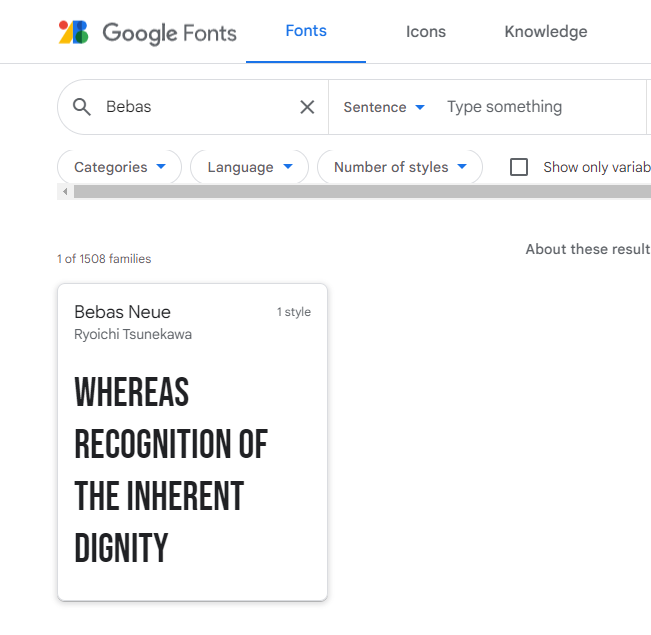Open the Bebas Neue preview card text
The height and width of the screenshot is (635, 651).
[171, 470]
